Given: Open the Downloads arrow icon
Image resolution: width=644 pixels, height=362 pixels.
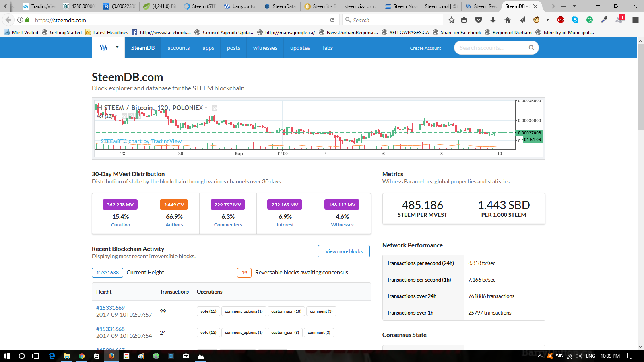Looking at the screenshot, I should [493, 20].
